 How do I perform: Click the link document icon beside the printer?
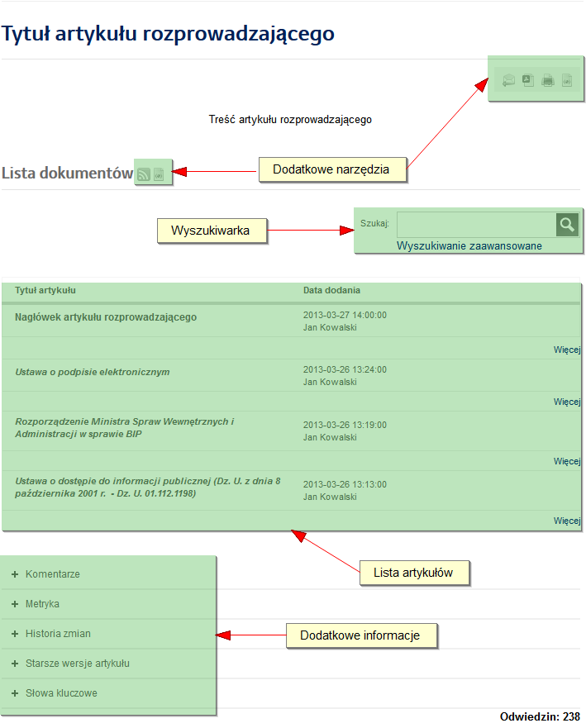567,80
